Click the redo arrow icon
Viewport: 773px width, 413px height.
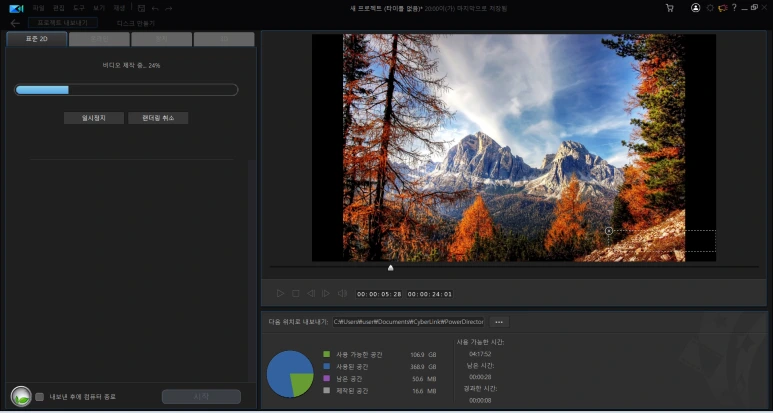pos(169,8)
